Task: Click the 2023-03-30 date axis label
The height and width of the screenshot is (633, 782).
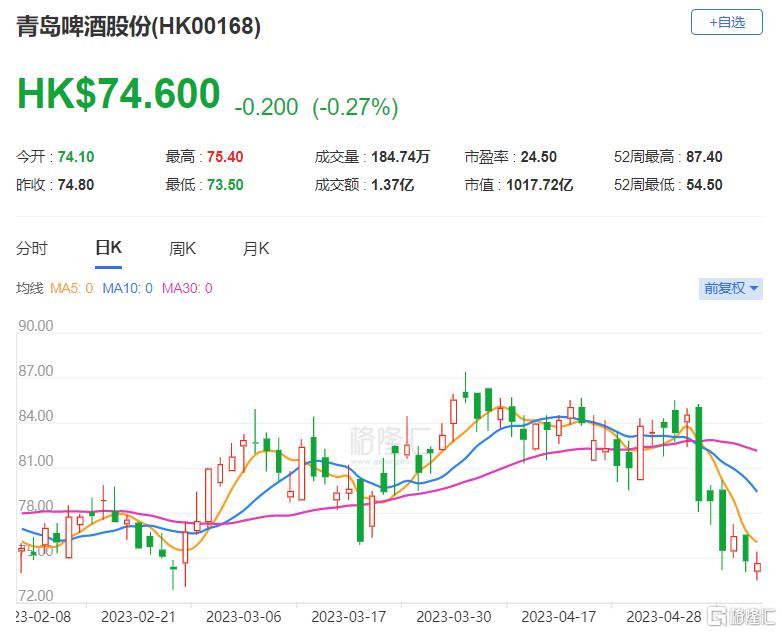Action: point(454,617)
